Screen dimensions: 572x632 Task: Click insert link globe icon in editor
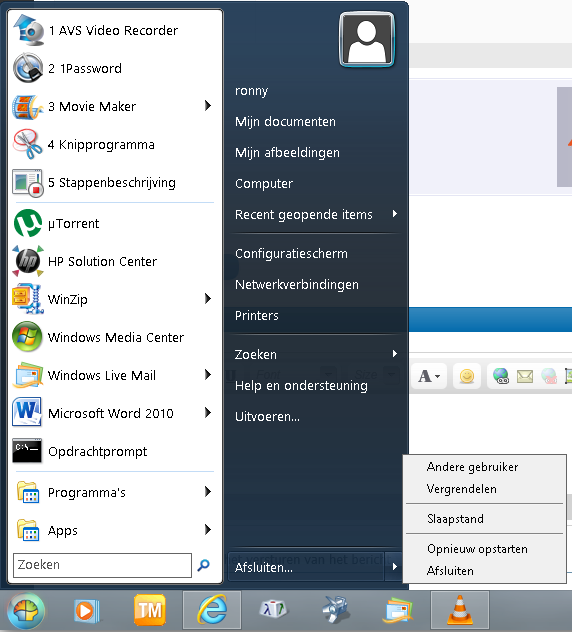pos(501,376)
